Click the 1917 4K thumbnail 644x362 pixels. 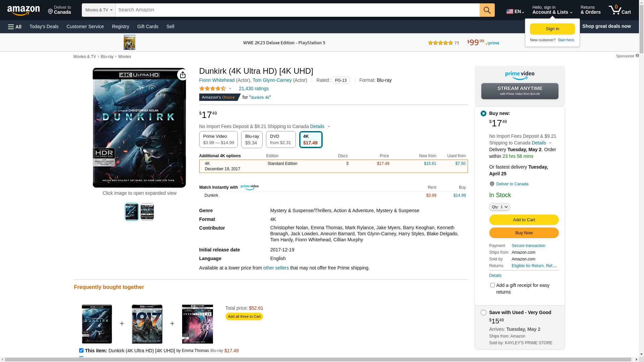point(147,324)
